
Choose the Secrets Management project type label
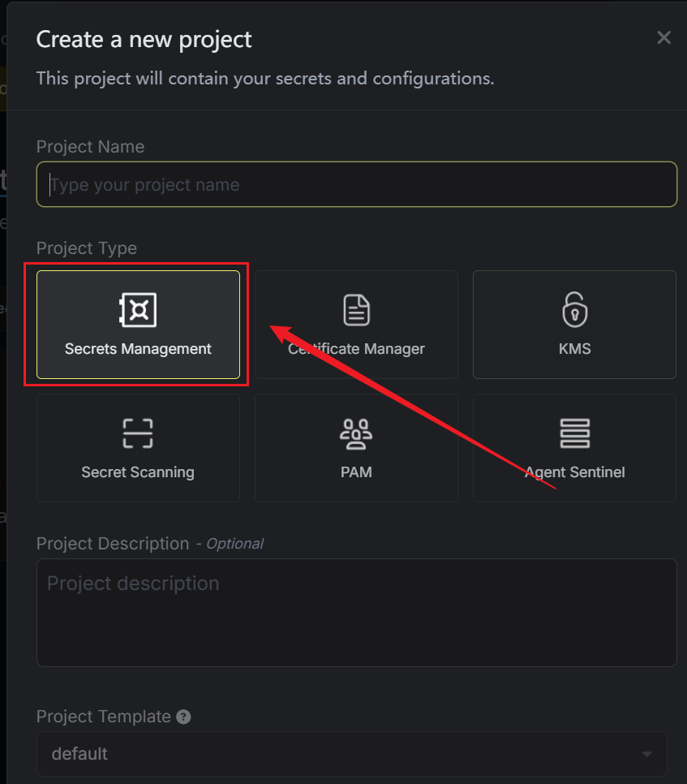pos(138,349)
